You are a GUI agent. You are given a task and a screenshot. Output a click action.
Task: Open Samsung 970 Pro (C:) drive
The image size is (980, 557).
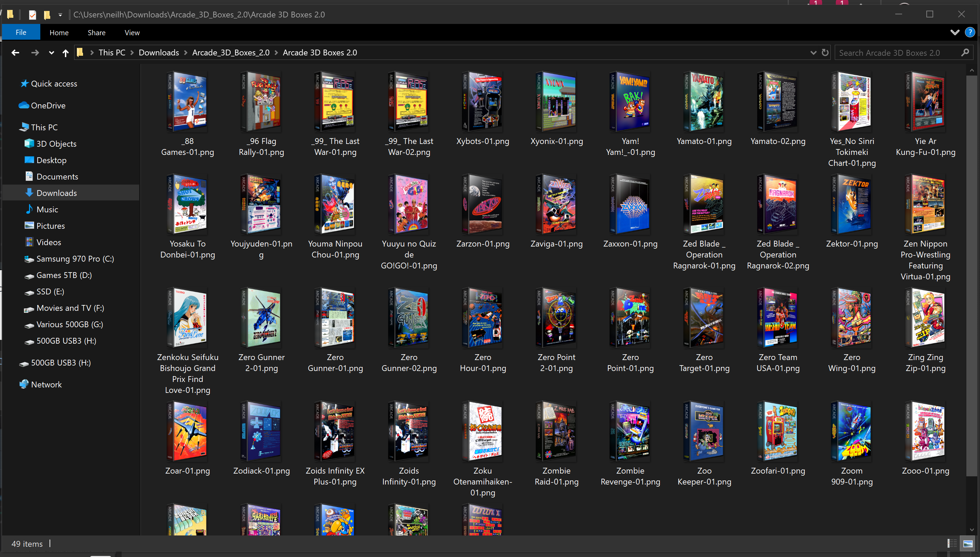click(x=69, y=258)
